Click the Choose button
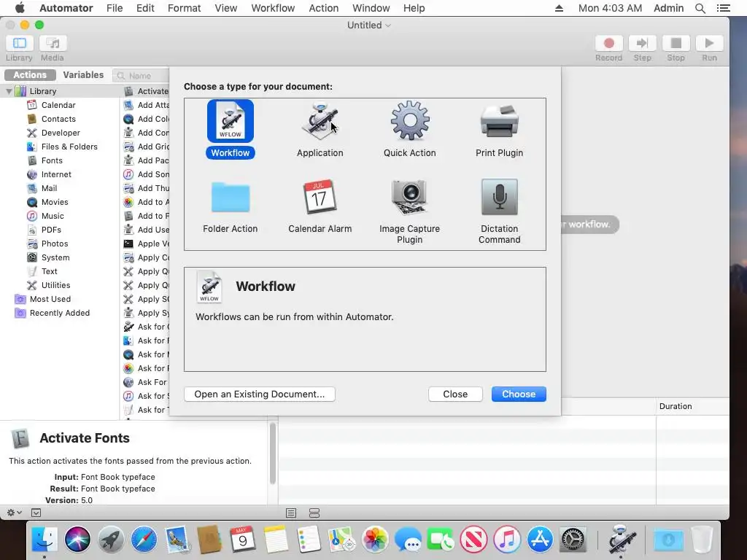747x560 pixels. [519, 394]
